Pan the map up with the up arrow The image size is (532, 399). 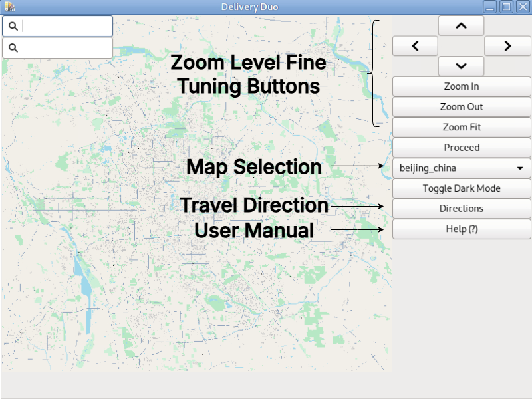[x=461, y=25]
